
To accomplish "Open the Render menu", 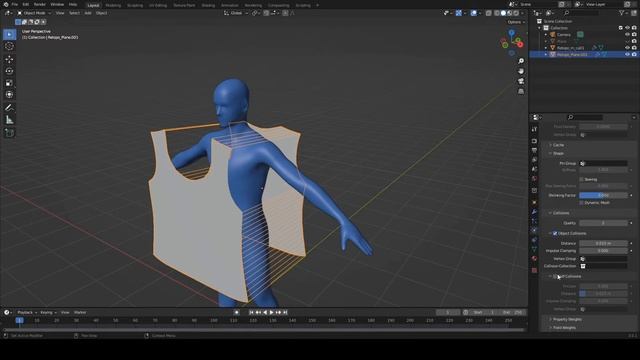I will [40, 4].
